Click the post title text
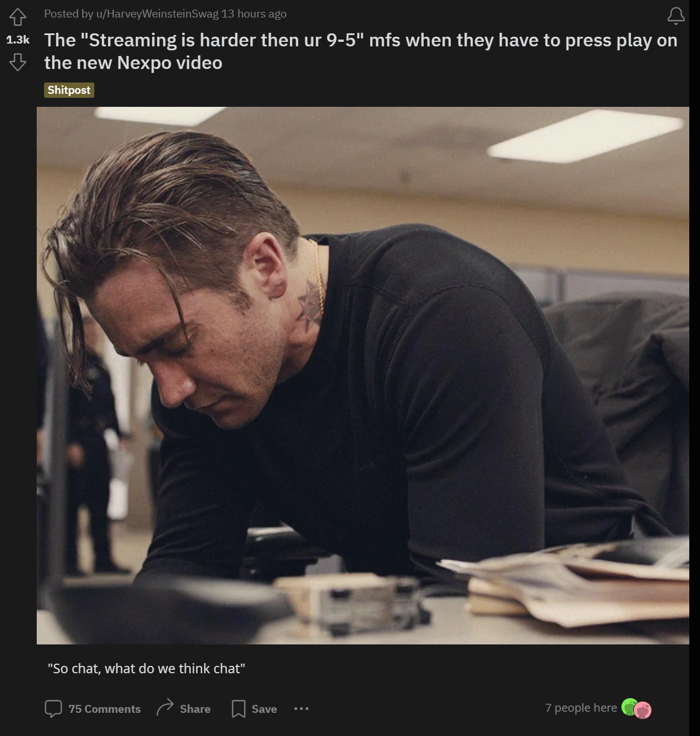Viewport: 700px width, 736px height. 360,51
